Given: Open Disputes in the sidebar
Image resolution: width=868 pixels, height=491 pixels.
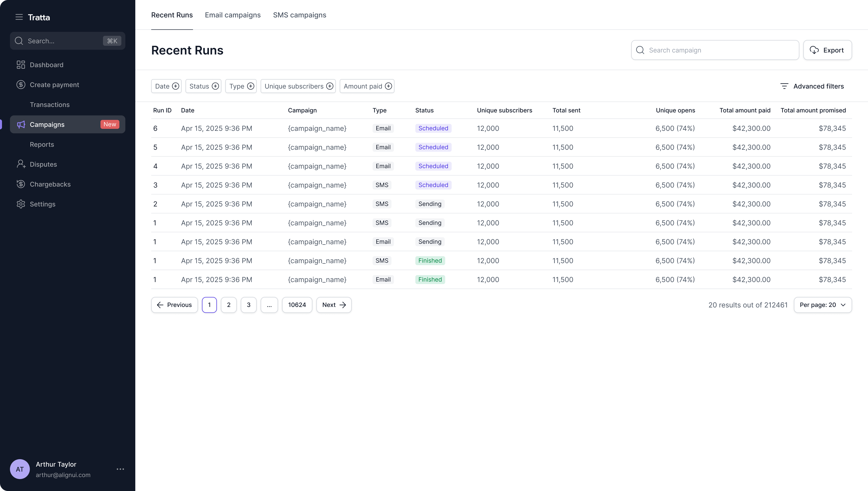Looking at the screenshot, I should tap(43, 164).
